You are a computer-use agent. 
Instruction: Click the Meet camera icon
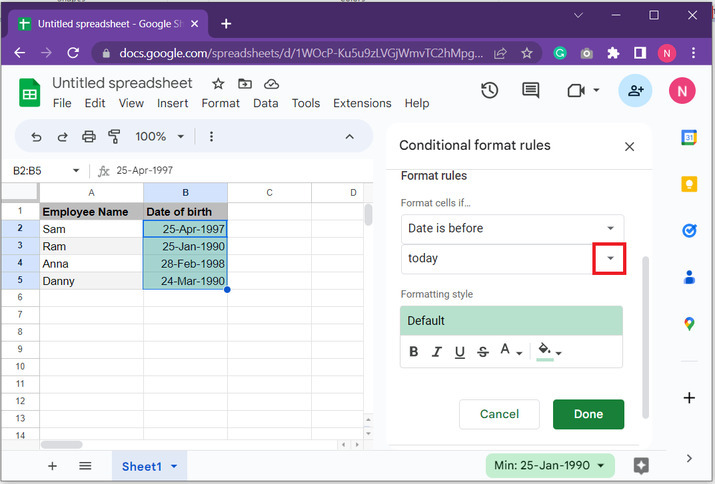[576, 91]
